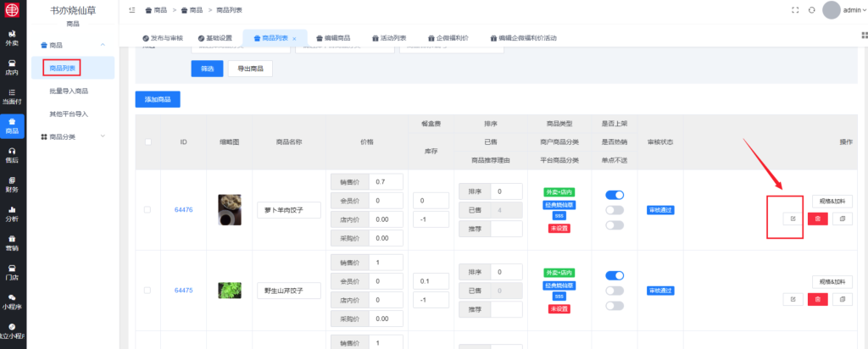
Task: Collapse the 商品 sidebar group
Action: pyautogui.click(x=73, y=44)
